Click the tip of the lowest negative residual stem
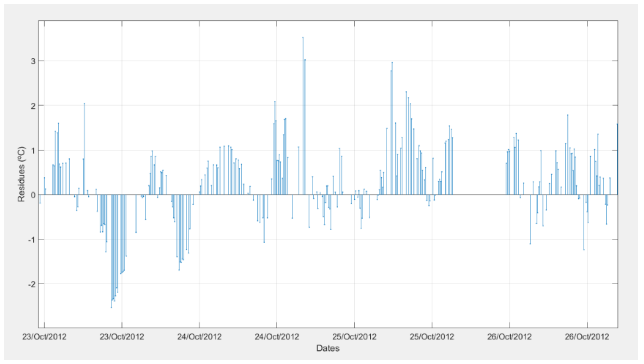The image size is (644, 364). 111,307
